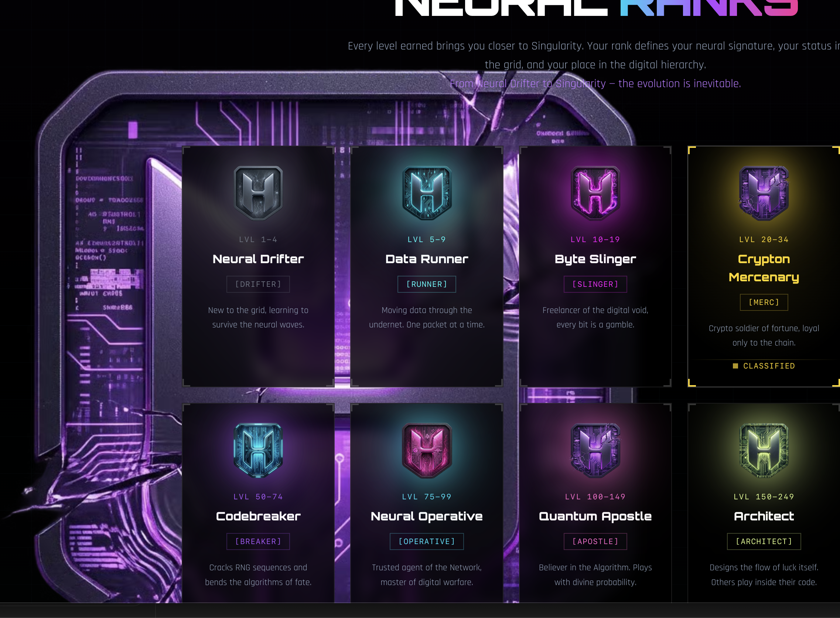Open the Crypton Mercenary card title
The height and width of the screenshot is (618, 840).
764,268
